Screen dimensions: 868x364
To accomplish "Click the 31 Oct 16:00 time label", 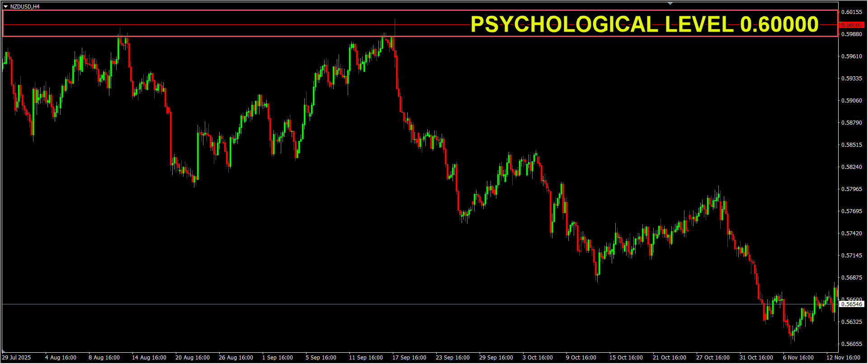I will pyautogui.click(x=756, y=358).
